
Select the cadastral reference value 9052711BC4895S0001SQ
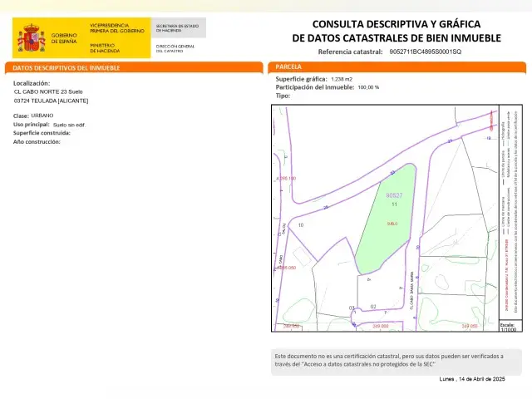[425, 52]
